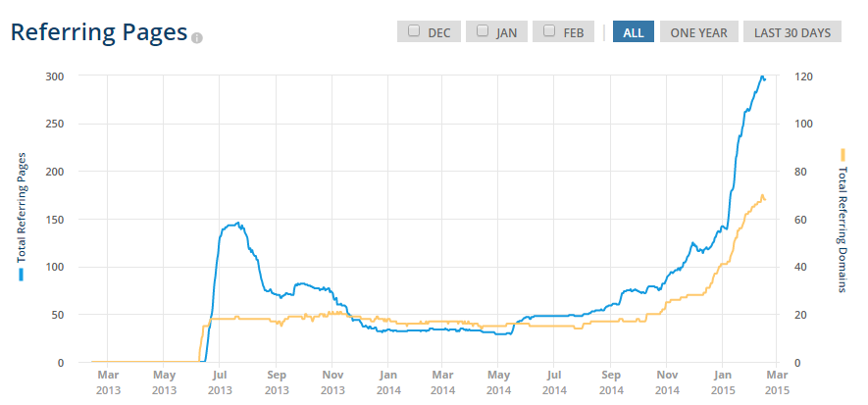Check the FEB checkbox
The image size is (868, 405).
coord(549,30)
